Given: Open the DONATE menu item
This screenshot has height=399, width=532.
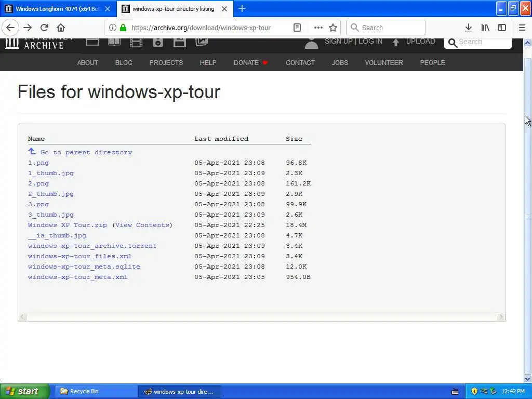Looking at the screenshot, I should [250, 63].
